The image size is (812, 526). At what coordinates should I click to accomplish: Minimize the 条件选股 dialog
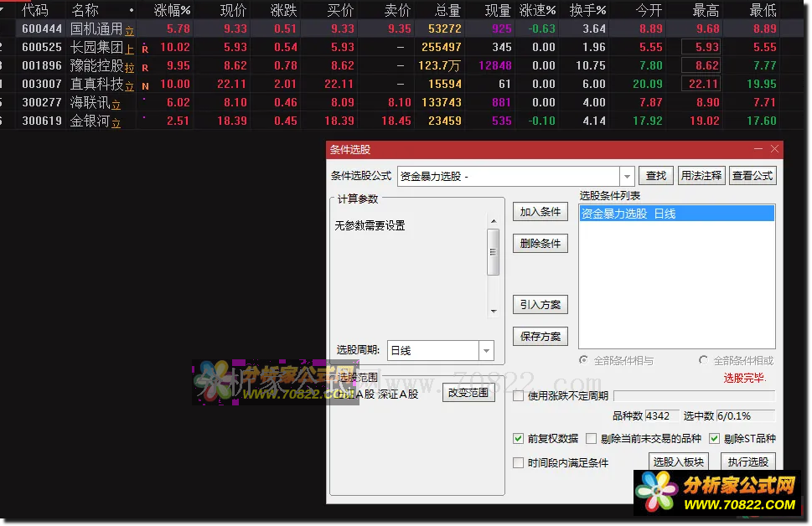click(758, 149)
